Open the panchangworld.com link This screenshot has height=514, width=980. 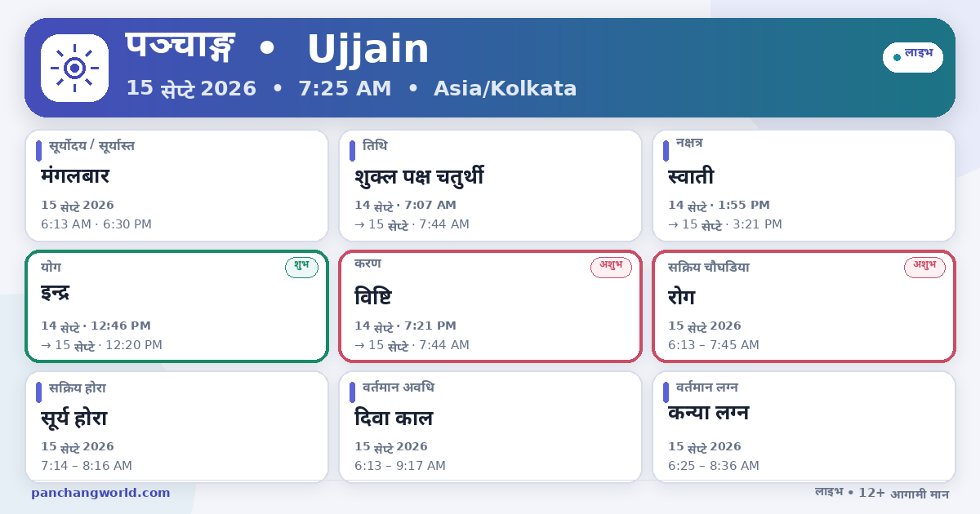click(100, 493)
